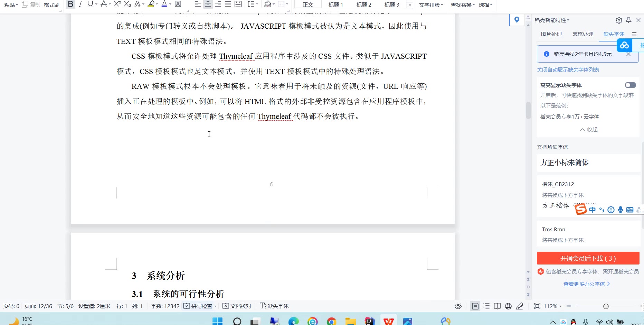Click the 关闭自动展示缺失字体列表 link

568,69
